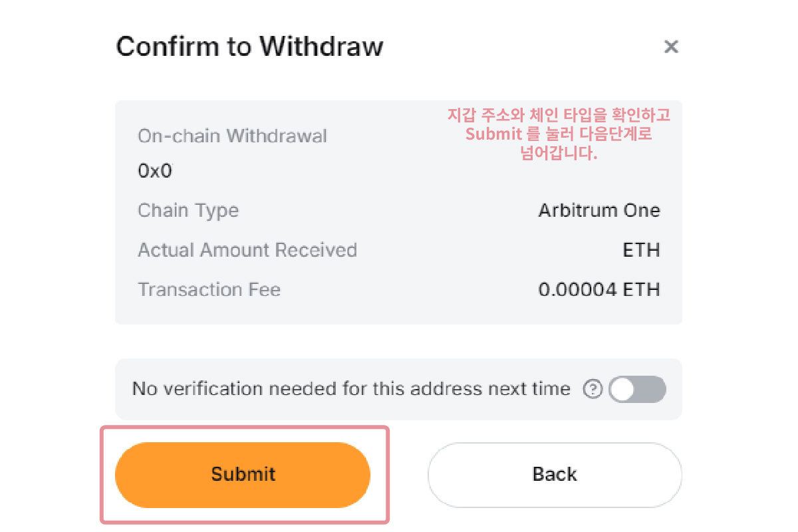Click the Actual Amount Received label
Viewport: 798px width, 532px height.
tap(247, 250)
